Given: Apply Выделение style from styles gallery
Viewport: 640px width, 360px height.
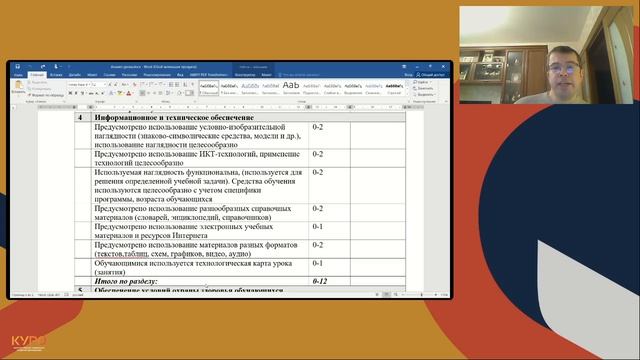Looking at the screenshot, I should coord(353,89).
